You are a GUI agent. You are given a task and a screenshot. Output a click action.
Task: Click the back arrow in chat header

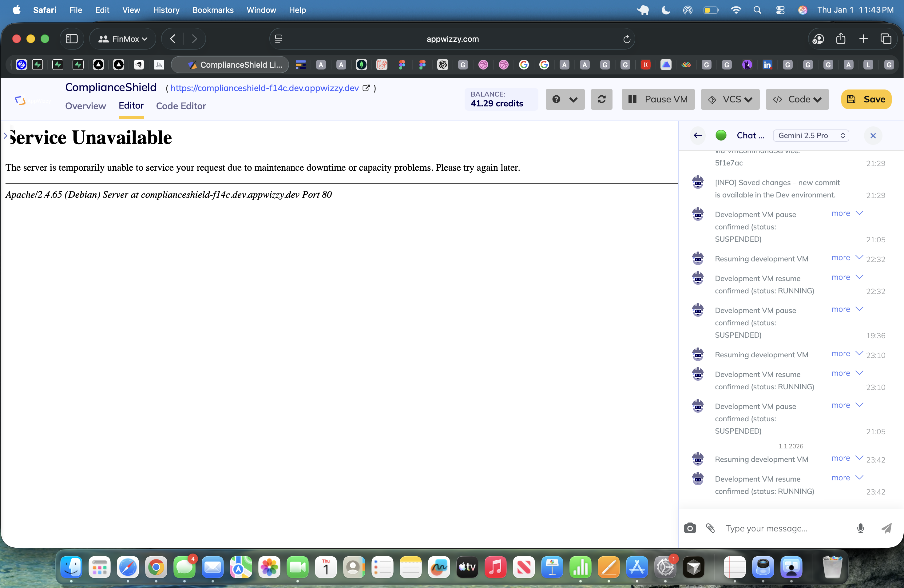pos(697,136)
